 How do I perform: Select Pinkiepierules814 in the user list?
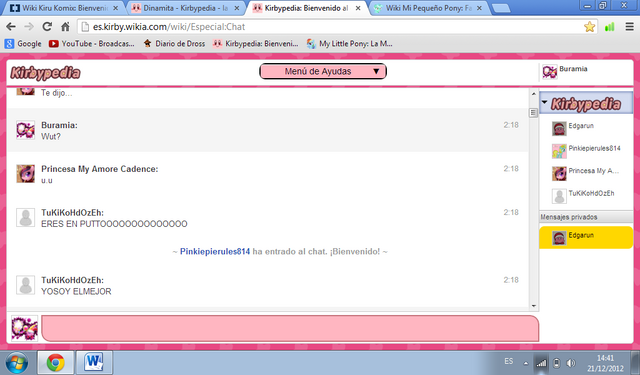[x=586, y=151]
